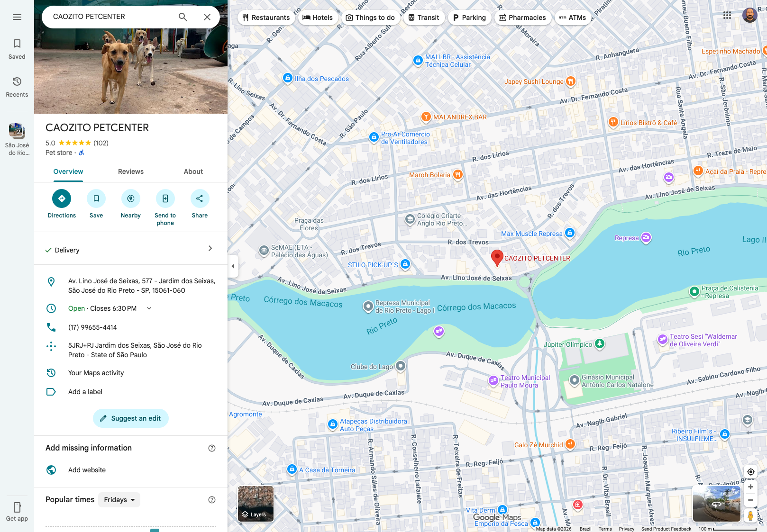This screenshot has height=532, width=767.
Task: Click the Japey Sushi Lounge restaurant marker
Action: pos(571,81)
